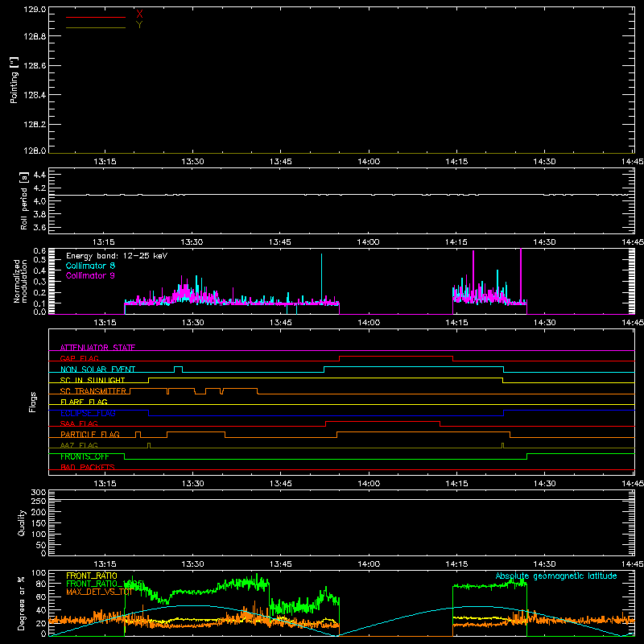The width and height of the screenshot is (644, 644).
Task: Click 14:15 time label under Roll period panel
Action: tap(456, 242)
